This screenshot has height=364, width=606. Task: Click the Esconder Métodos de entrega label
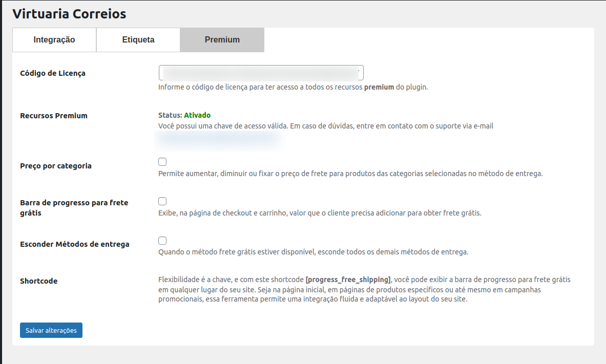pyautogui.click(x=75, y=244)
